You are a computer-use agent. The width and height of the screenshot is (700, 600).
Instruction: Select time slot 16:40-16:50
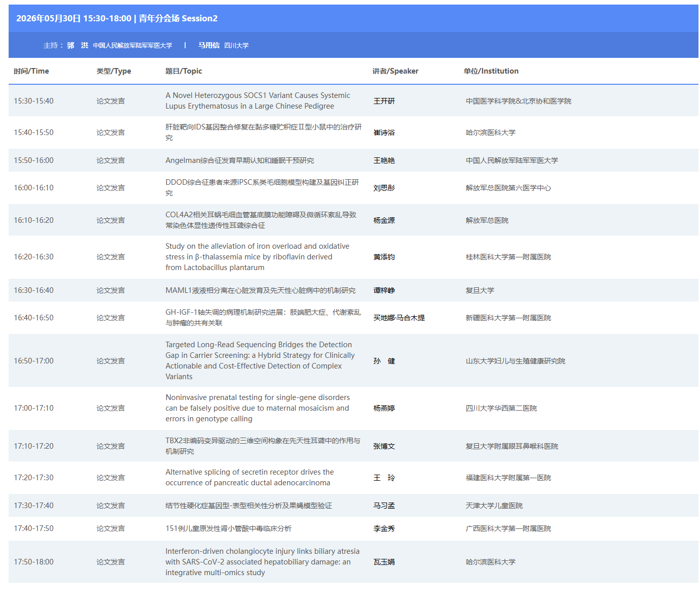click(33, 318)
